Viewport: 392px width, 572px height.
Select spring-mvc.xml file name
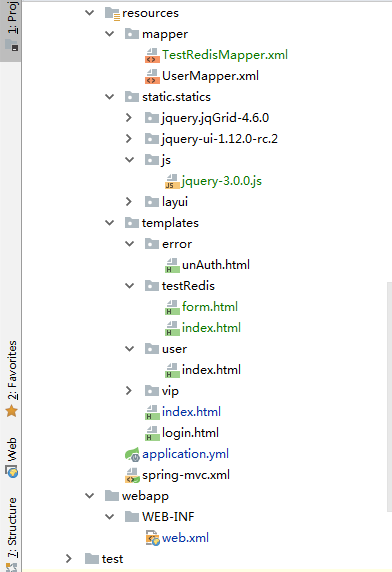pyautogui.click(x=186, y=475)
